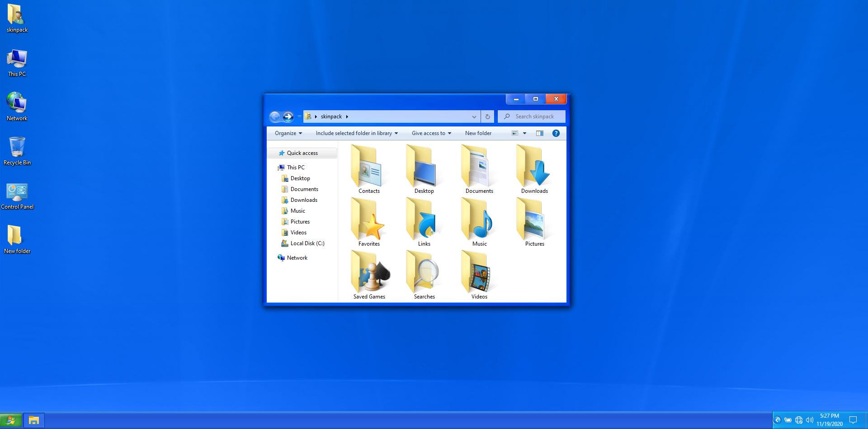Screen dimensions: 868x429
Task: Click the New folder button
Action: 478,133
